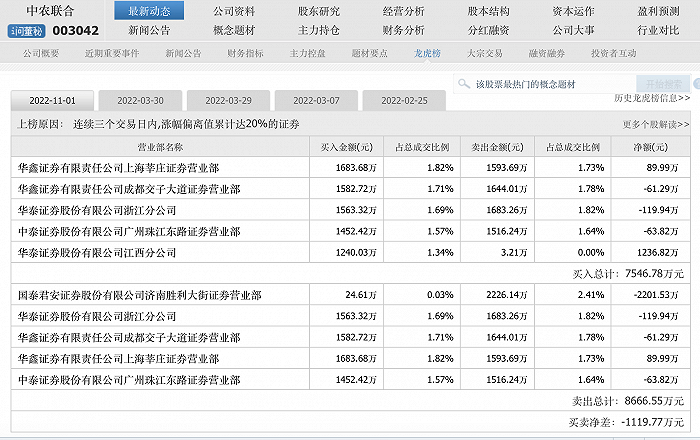
Task: Click the 买入总计 7546.78万元 total
Action: tap(628, 274)
